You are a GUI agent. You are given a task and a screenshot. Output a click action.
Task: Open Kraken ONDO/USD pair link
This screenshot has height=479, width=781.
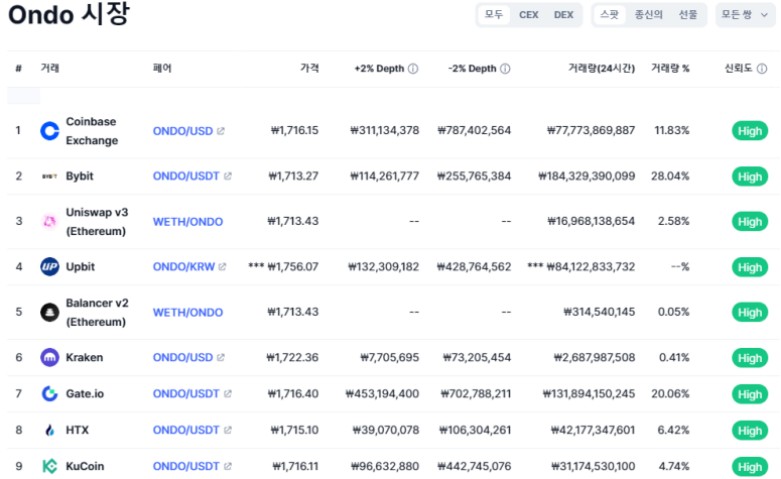click(x=183, y=358)
